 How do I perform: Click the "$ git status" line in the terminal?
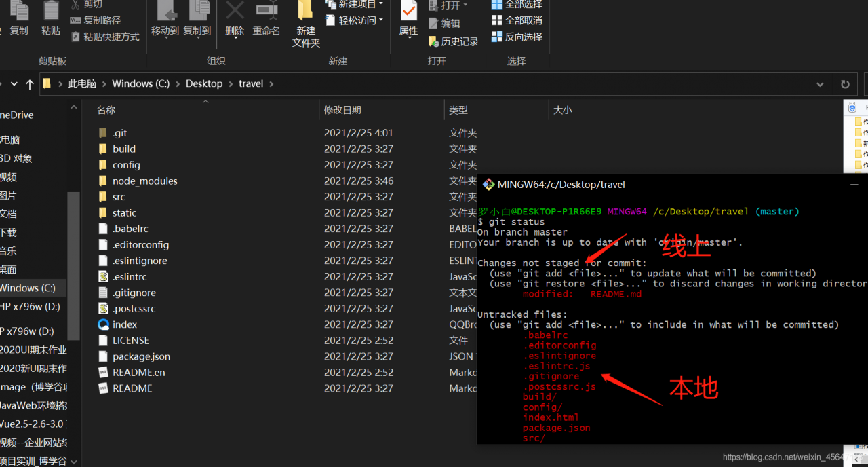(x=511, y=222)
